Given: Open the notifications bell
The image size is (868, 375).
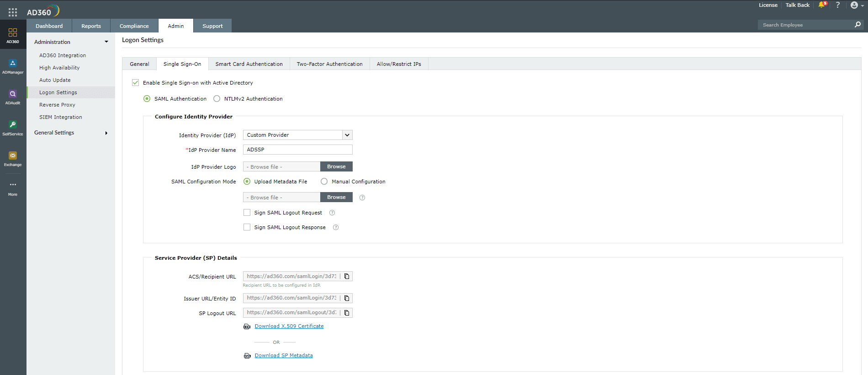Looking at the screenshot, I should (x=822, y=5).
